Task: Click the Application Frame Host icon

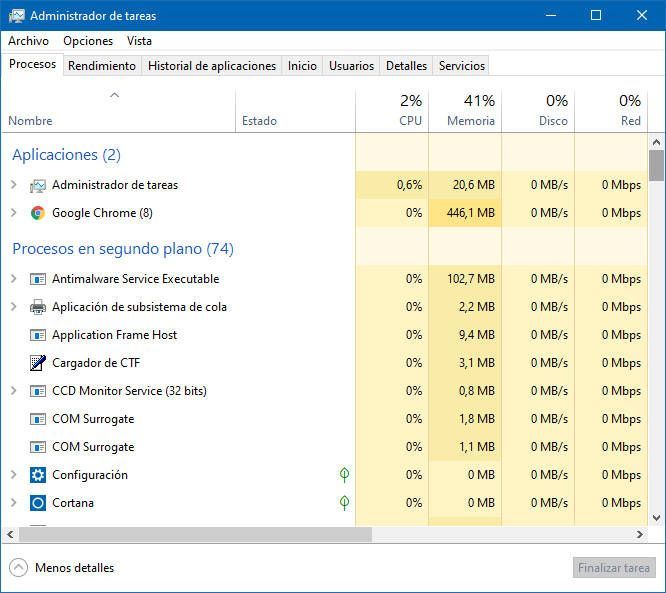Action: pos(37,335)
